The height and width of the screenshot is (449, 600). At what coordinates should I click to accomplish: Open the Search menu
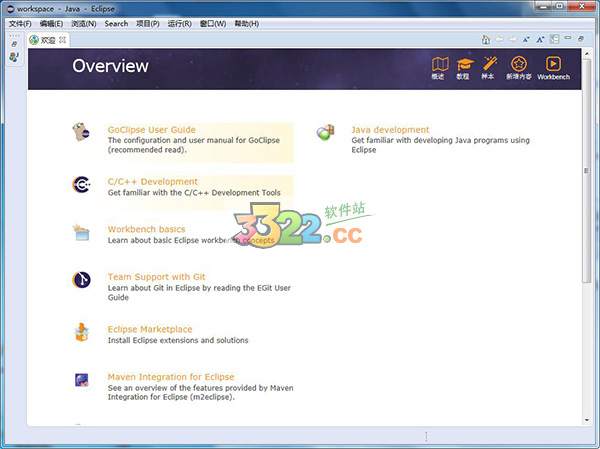point(116,23)
